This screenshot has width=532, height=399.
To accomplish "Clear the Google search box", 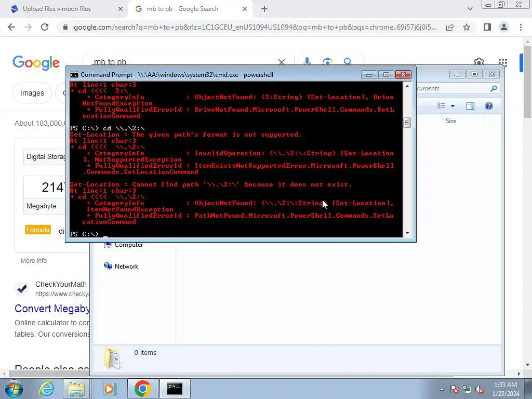I will (x=282, y=62).
